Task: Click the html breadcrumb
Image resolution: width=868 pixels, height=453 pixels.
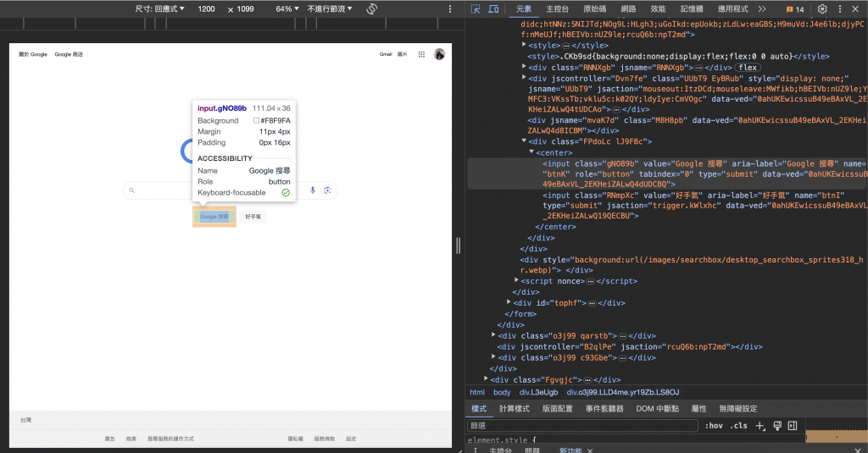Action: [x=477, y=392]
